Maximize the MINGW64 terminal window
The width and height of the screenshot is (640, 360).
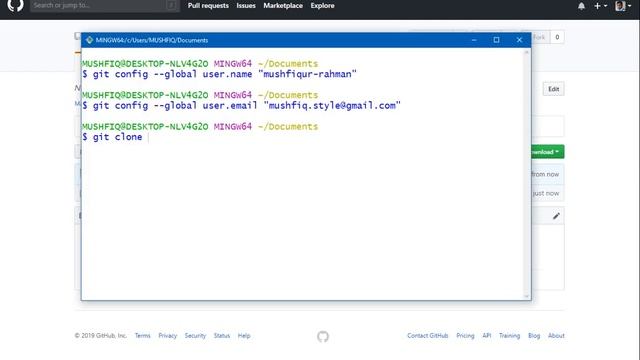click(496, 40)
